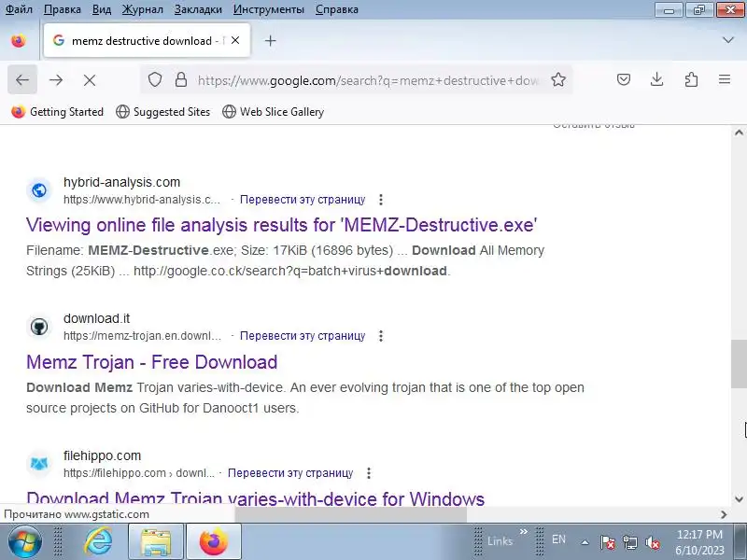Close the memz destructive download tab

pyautogui.click(x=235, y=40)
